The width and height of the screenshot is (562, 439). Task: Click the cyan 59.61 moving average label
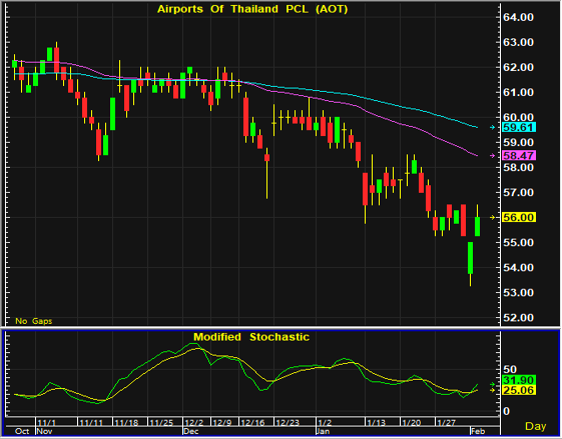coord(519,127)
